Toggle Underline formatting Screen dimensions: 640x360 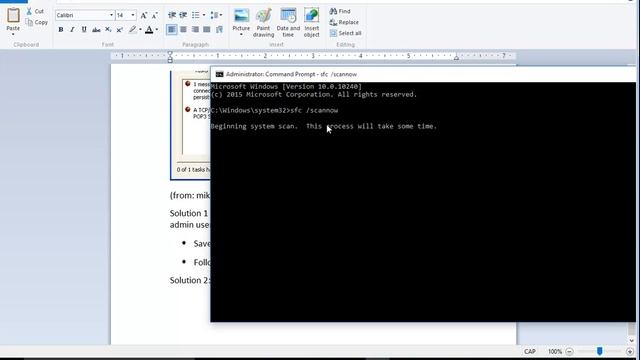pyautogui.click(x=84, y=29)
